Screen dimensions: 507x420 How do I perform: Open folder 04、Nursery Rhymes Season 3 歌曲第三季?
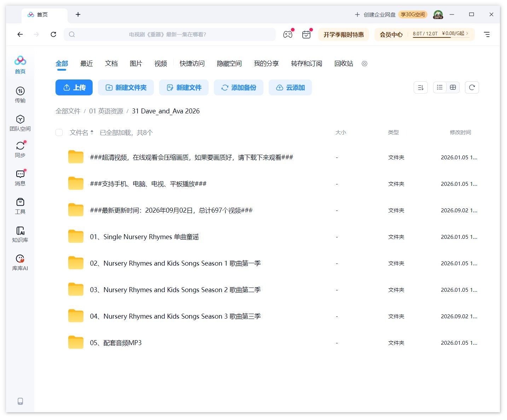coord(175,316)
